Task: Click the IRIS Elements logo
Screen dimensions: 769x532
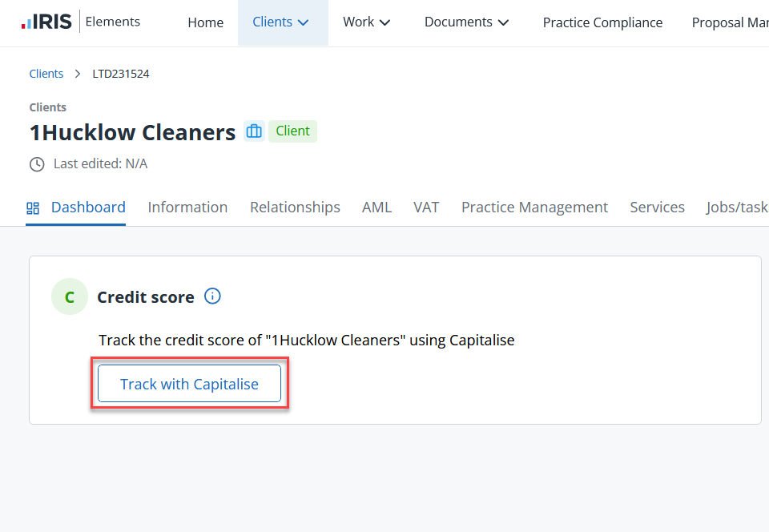Action: [x=80, y=22]
